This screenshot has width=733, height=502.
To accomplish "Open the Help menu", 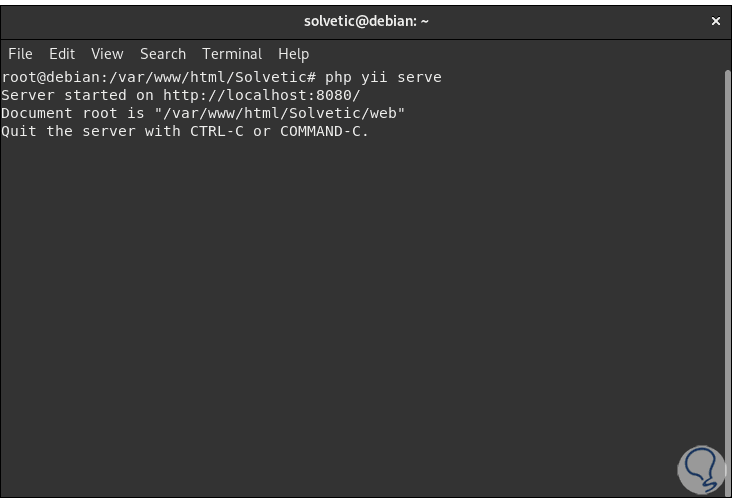I will click(x=293, y=54).
